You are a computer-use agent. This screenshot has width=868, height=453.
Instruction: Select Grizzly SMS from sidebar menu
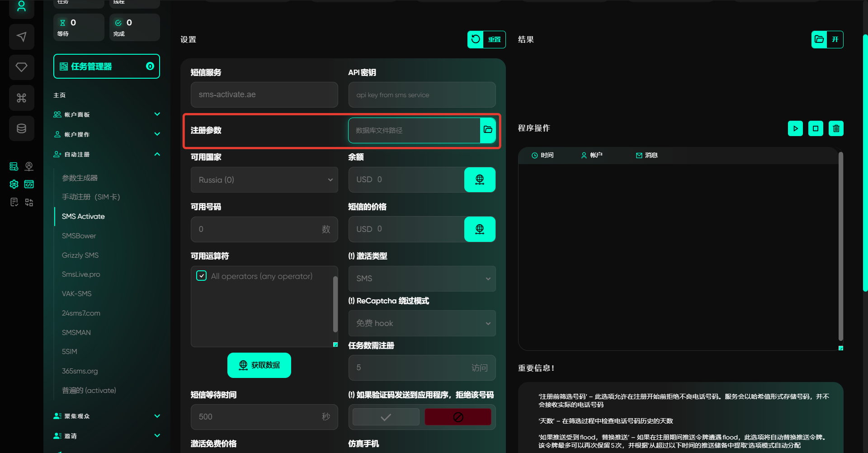coord(80,255)
